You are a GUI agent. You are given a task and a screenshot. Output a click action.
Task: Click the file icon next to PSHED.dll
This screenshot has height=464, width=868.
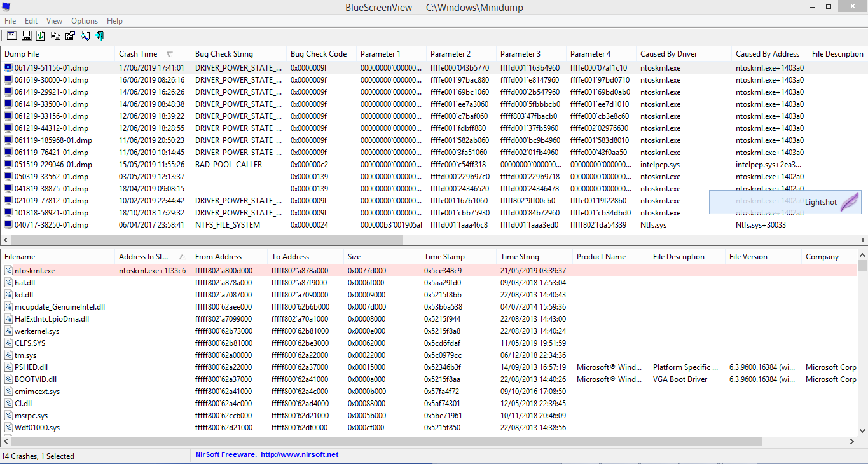[8, 367]
